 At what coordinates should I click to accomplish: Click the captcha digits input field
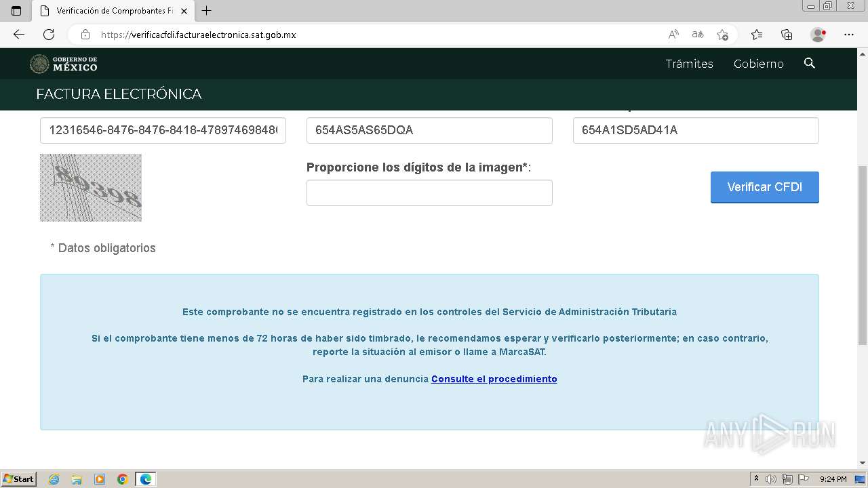click(x=429, y=193)
